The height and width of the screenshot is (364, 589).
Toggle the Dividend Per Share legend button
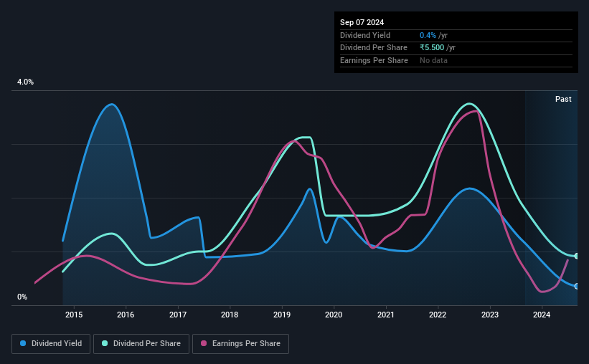point(141,343)
